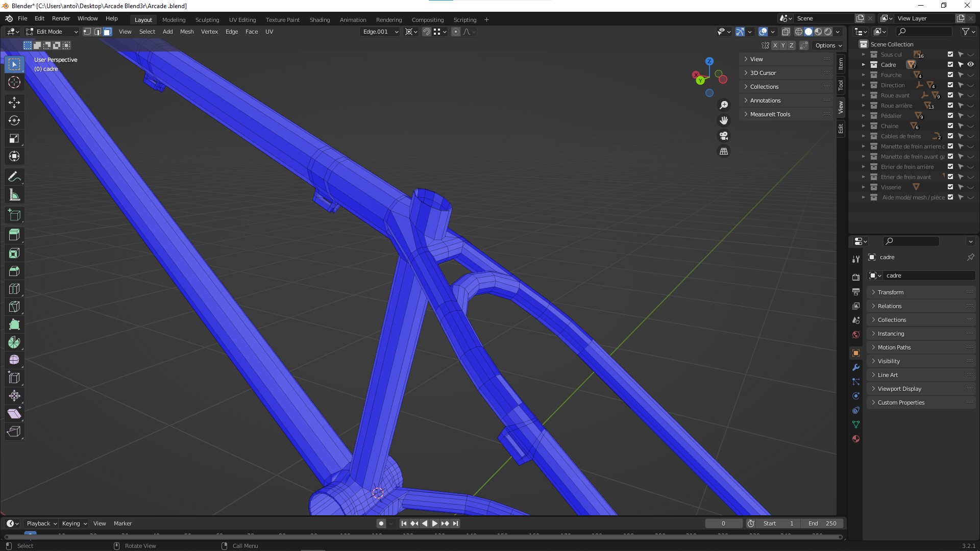Toggle snapping magnet icon

tap(427, 32)
